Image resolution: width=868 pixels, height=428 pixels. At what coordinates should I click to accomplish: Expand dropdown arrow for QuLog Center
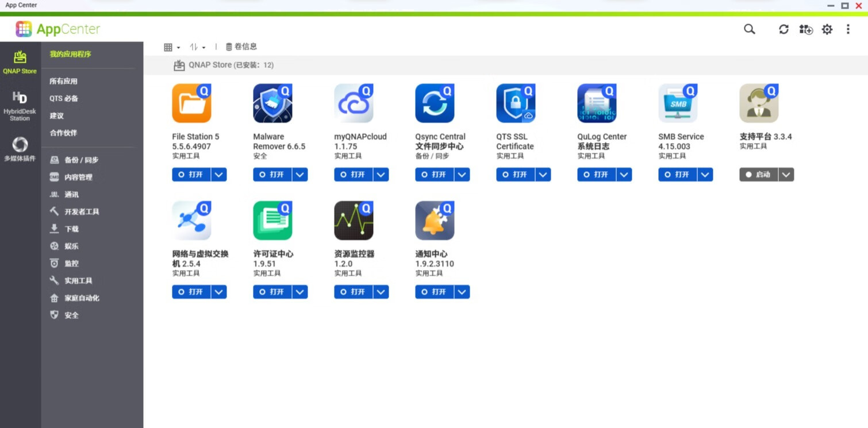624,175
